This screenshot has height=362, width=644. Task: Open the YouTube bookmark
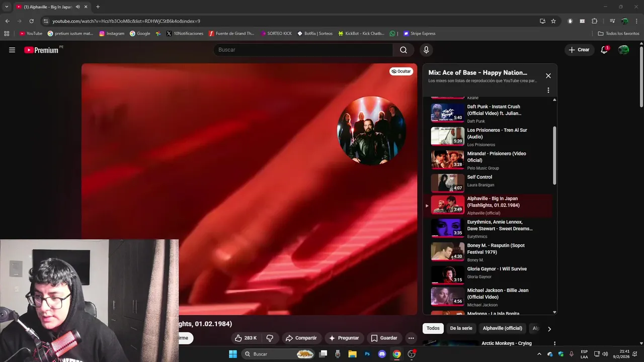(31, 34)
